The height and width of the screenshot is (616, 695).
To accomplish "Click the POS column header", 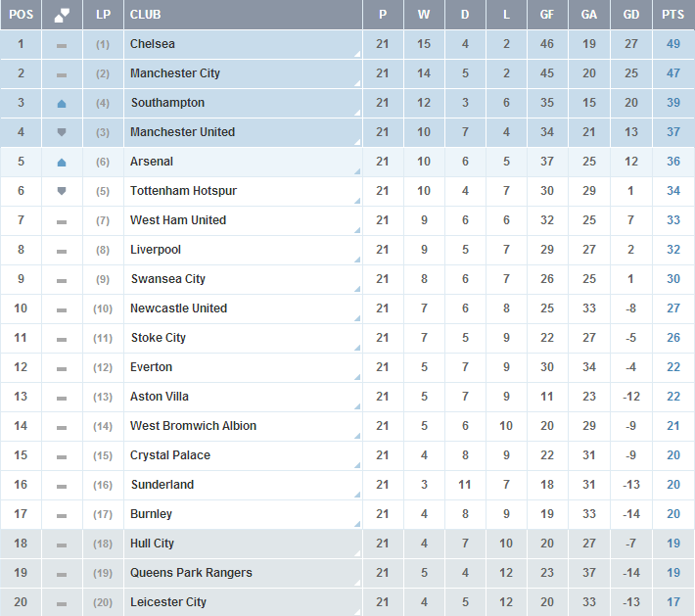I will point(22,15).
